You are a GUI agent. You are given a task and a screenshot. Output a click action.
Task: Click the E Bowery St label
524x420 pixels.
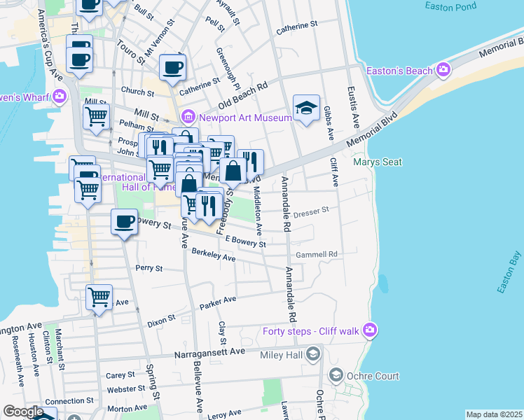tap(246, 241)
